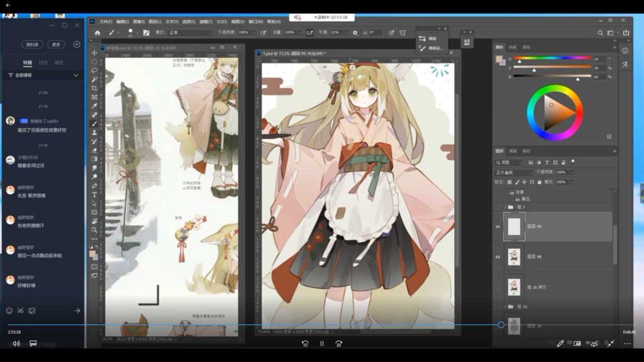The width and height of the screenshot is (644, 362).
Task: Click the video progress bar handle
Action: (x=501, y=325)
